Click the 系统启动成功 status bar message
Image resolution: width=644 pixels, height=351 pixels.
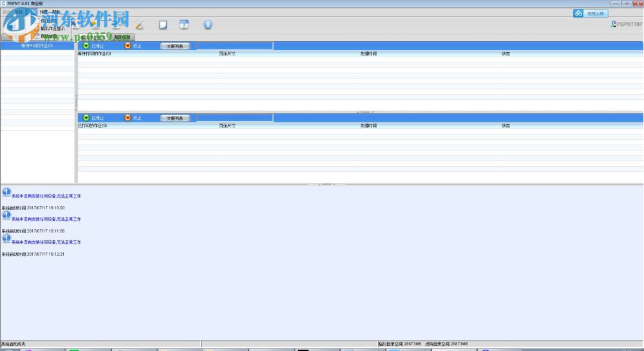(x=13, y=344)
